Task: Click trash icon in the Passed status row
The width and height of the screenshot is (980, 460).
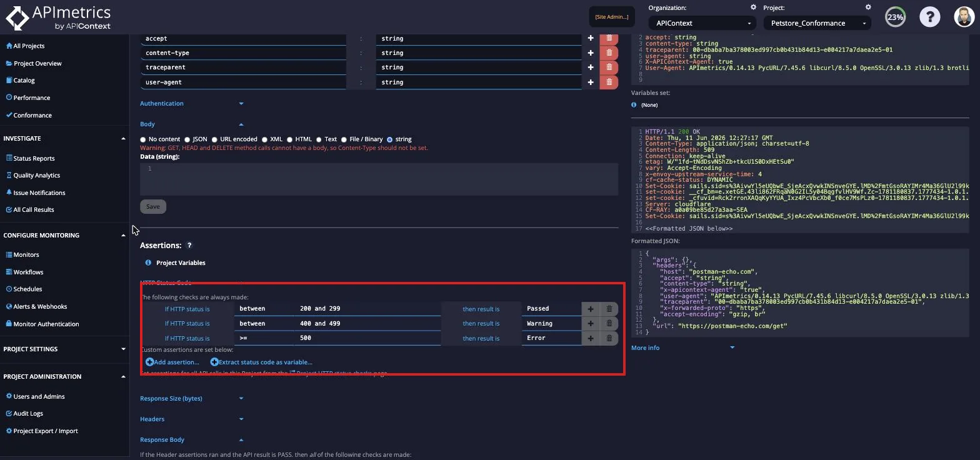Action: point(609,309)
